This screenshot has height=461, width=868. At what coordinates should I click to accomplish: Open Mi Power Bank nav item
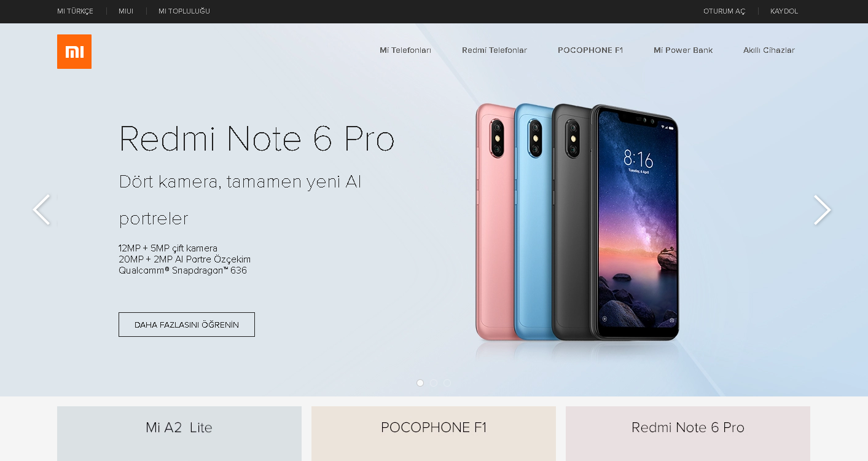683,50
